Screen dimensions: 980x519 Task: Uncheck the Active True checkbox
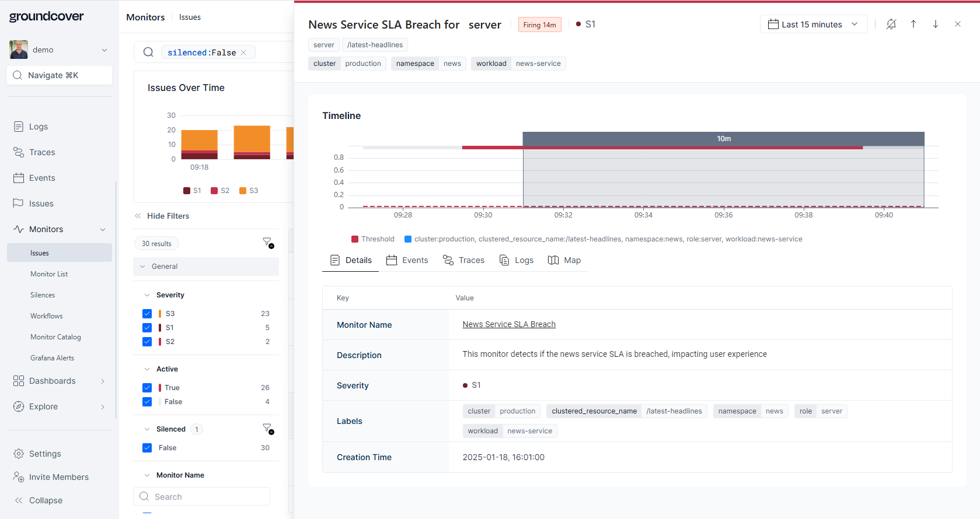(147, 388)
